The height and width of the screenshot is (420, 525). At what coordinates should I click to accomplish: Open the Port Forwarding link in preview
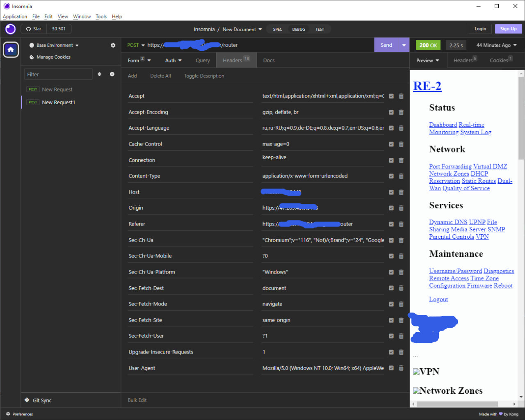coord(450,166)
